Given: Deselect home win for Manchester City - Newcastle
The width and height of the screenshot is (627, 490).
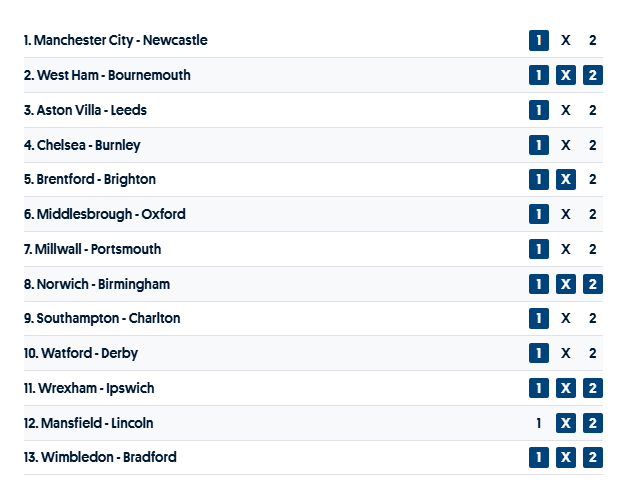Looking at the screenshot, I should pos(539,41).
